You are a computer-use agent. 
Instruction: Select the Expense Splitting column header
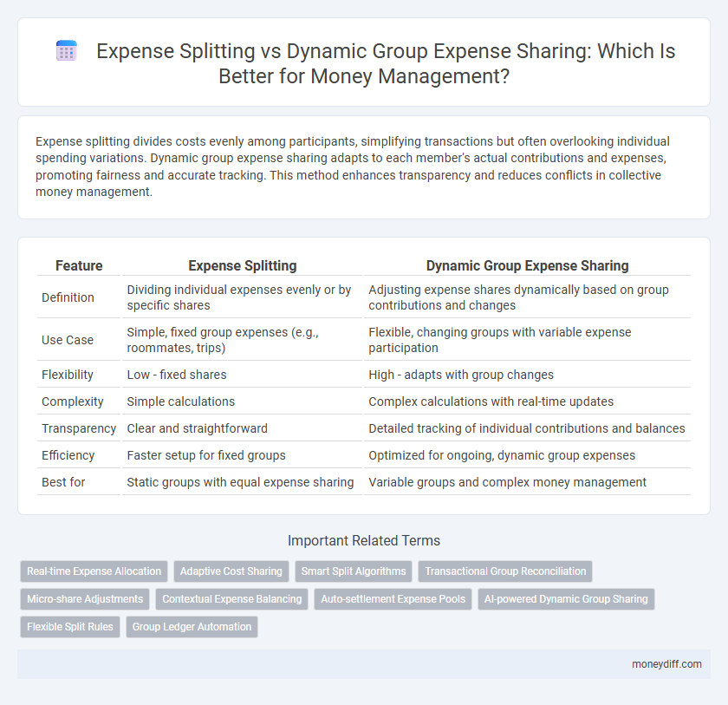coord(243,265)
